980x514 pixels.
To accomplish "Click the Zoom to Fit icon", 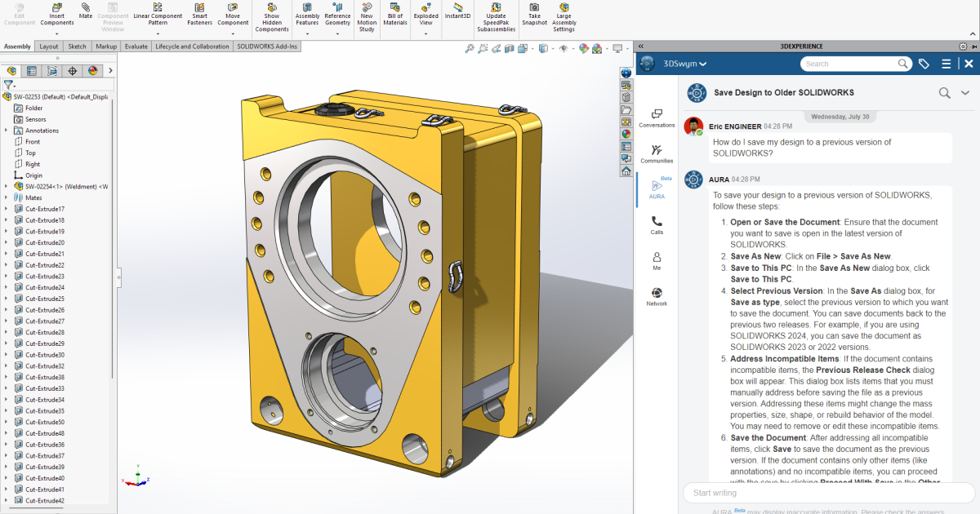I will point(469,48).
